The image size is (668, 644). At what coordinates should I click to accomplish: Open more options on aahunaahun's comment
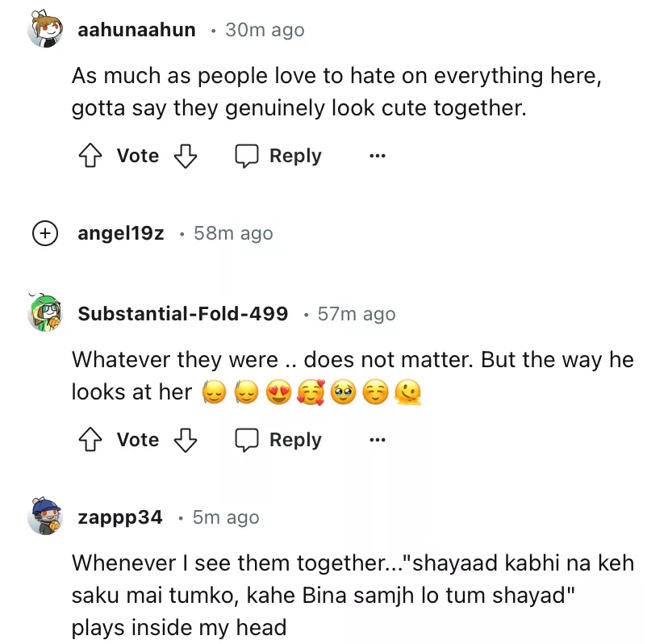377,156
